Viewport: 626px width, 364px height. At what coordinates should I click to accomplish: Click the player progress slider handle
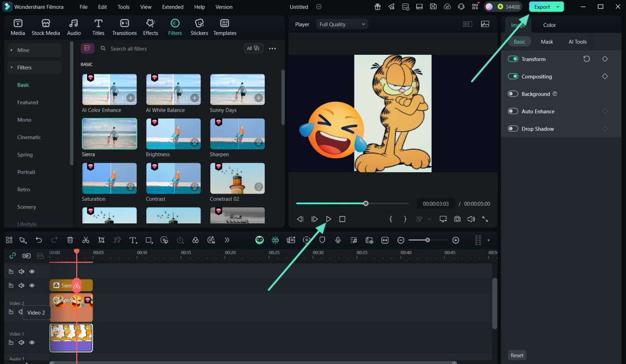coord(366,203)
